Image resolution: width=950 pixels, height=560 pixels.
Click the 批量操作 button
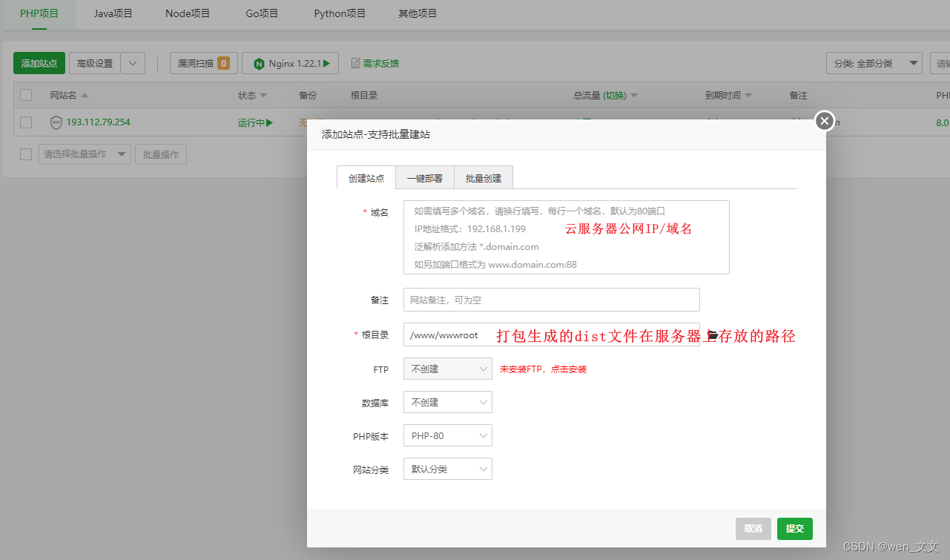pos(161,154)
